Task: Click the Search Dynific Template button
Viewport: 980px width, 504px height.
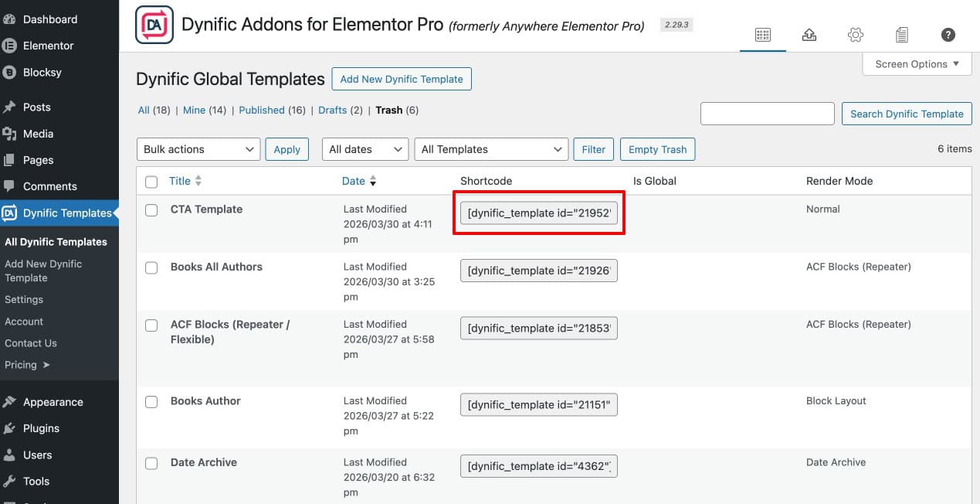Action: click(x=907, y=114)
